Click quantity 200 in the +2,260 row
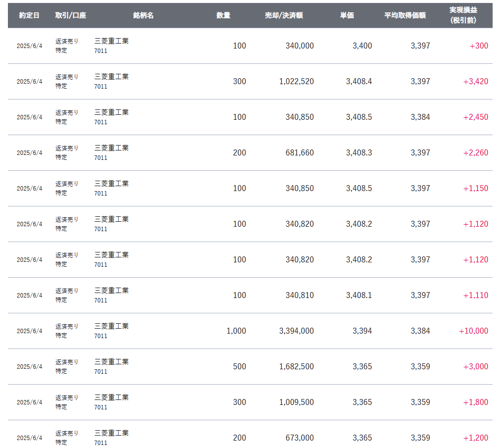Image resolution: width=504 pixels, height=447 pixels. (x=239, y=153)
